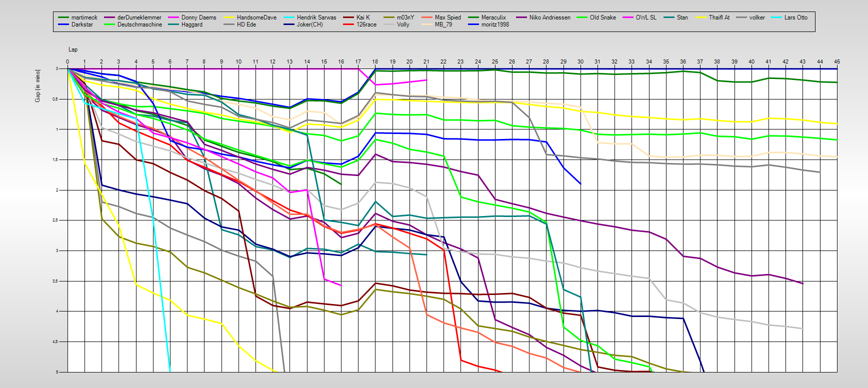
Task: Click the "Gap [in mins]" axis title
Action: pos(37,86)
